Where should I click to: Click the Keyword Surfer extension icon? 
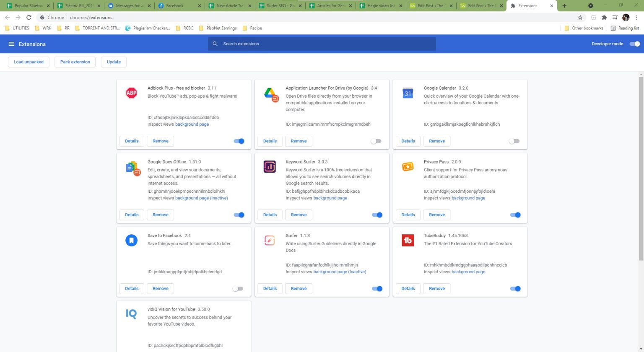click(270, 166)
